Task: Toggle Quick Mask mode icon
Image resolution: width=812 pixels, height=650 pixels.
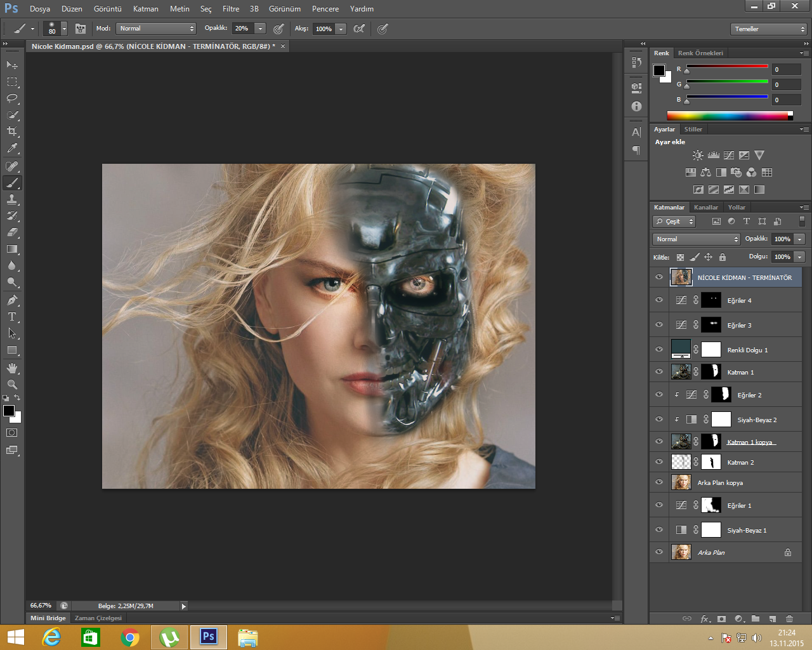Action: point(12,433)
